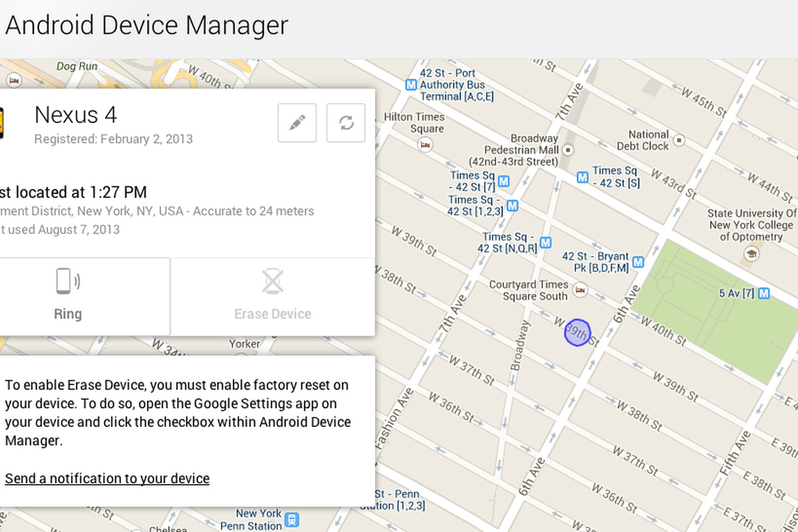Image resolution: width=798 pixels, height=532 pixels.
Task: Click the Nexus 4 device name
Action: pyautogui.click(x=75, y=115)
